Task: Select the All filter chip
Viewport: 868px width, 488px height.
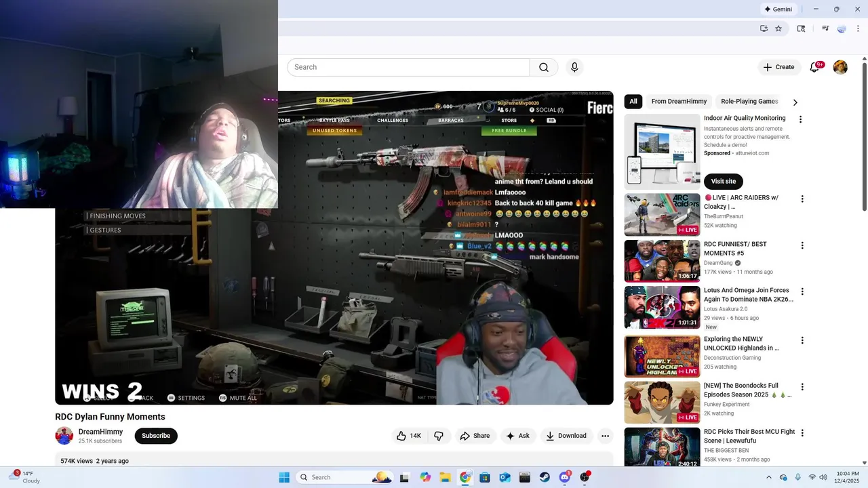Action: [633, 102]
